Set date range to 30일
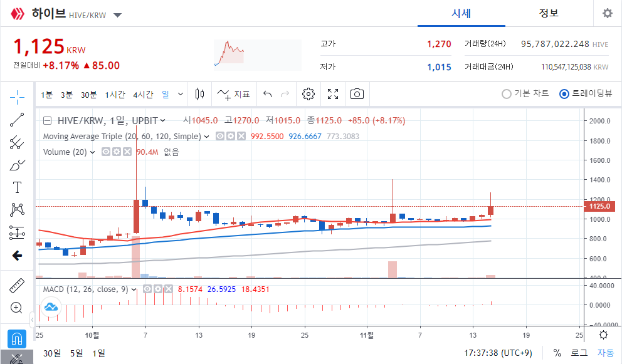This screenshot has width=622, height=364. [x=52, y=353]
